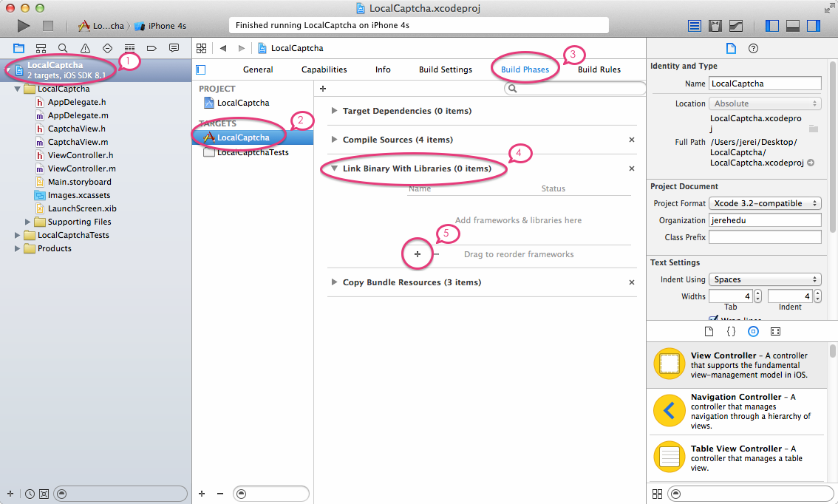Run the project with the Play button
Image resolution: width=838 pixels, height=504 pixels.
(x=24, y=26)
